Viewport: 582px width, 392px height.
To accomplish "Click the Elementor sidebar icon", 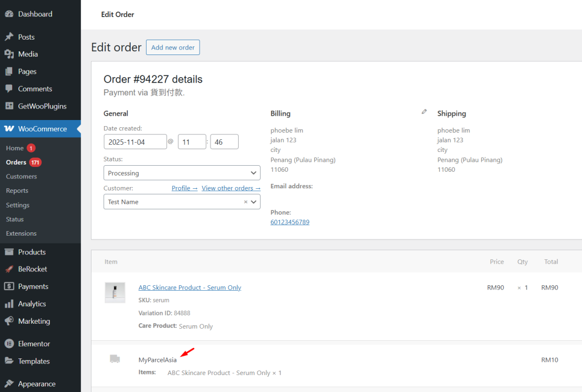I will 9,344.
